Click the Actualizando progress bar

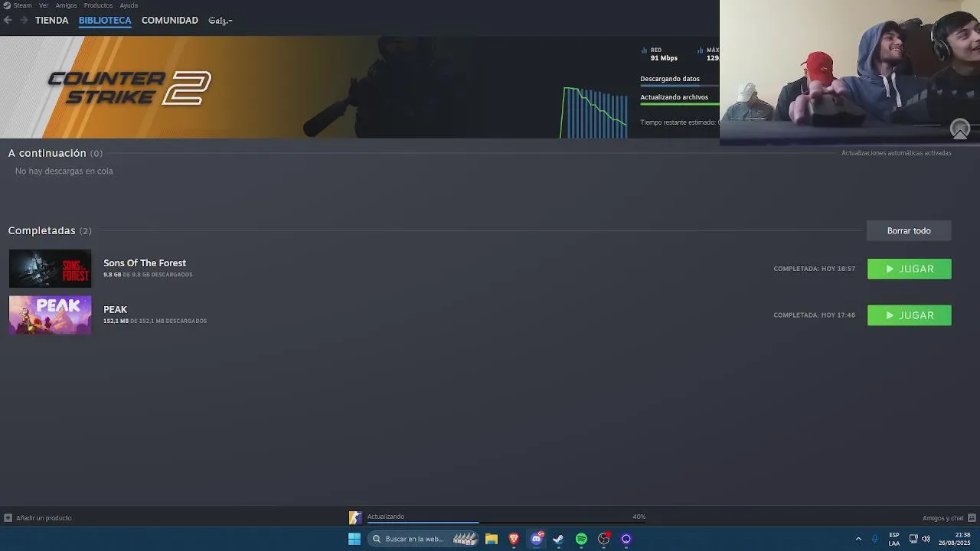coord(506,523)
